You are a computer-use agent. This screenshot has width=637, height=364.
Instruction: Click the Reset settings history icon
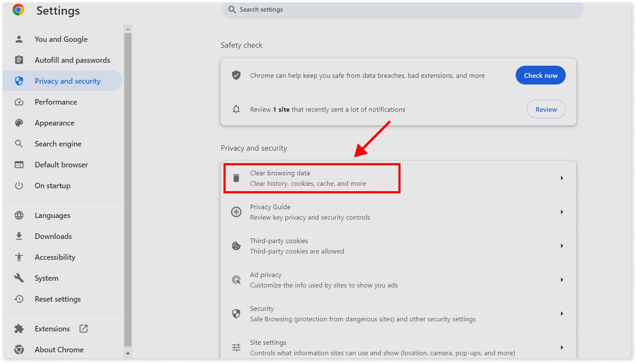tap(19, 299)
